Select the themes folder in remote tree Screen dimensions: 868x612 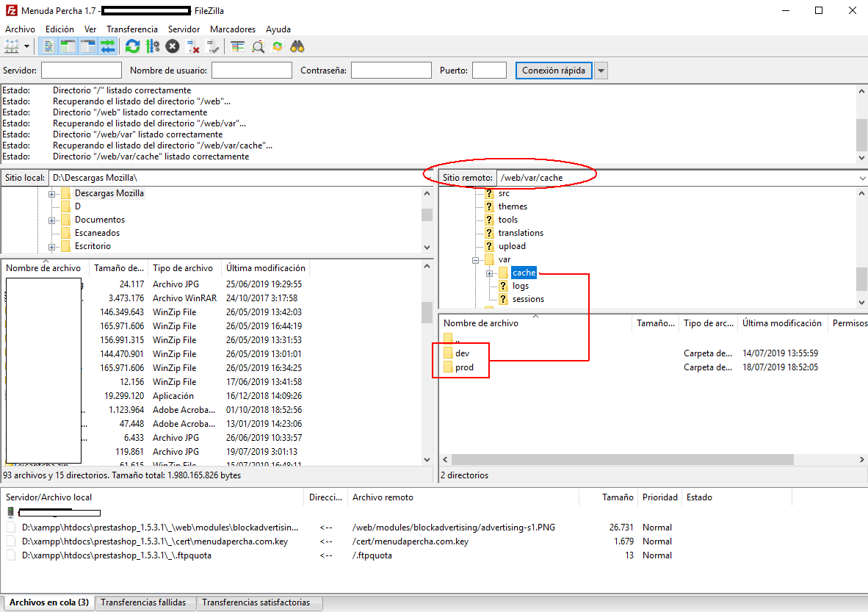513,206
